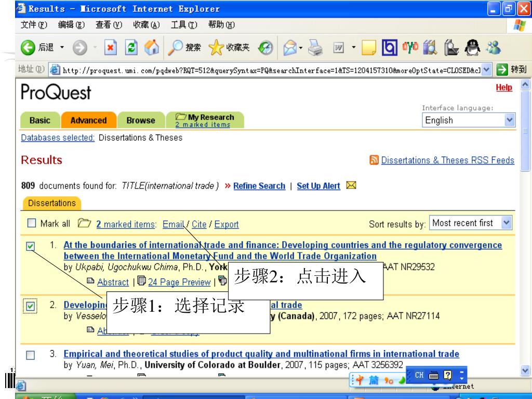Open the 查看(V) menu

[x=109, y=25]
